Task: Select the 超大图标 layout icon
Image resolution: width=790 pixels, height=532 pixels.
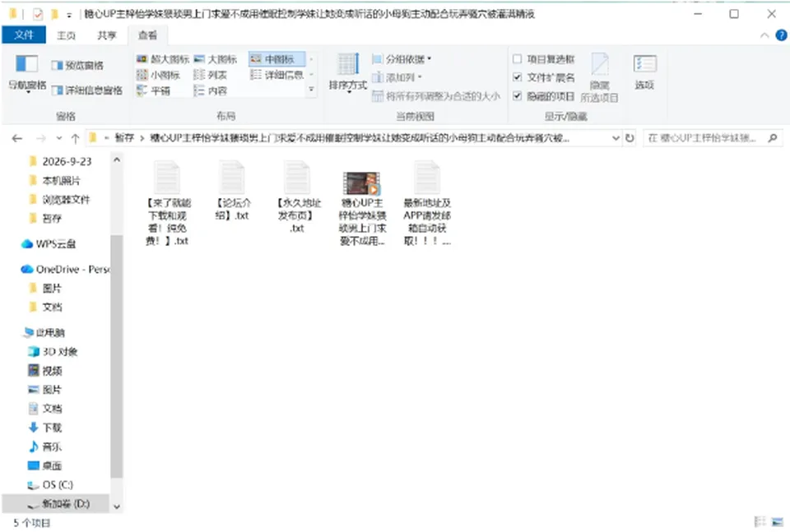Action: pos(163,59)
